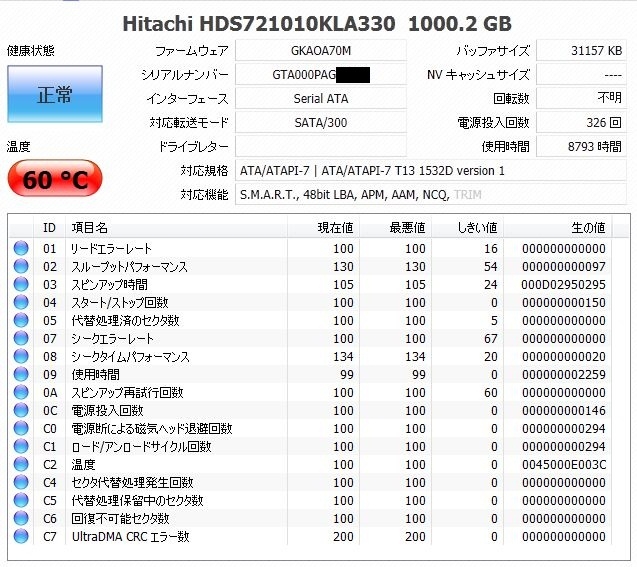
Task: Select the スタート/ストップ回数 row name
Action: 119,303
